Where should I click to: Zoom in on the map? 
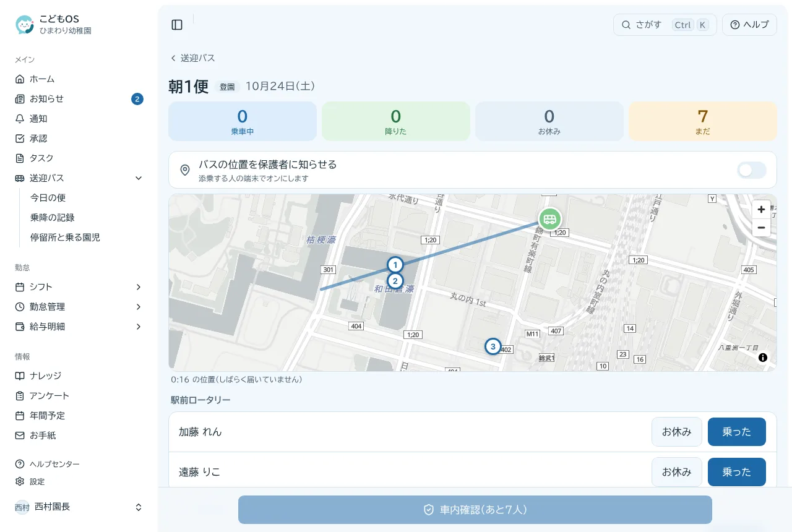click(x=761, y=209)
